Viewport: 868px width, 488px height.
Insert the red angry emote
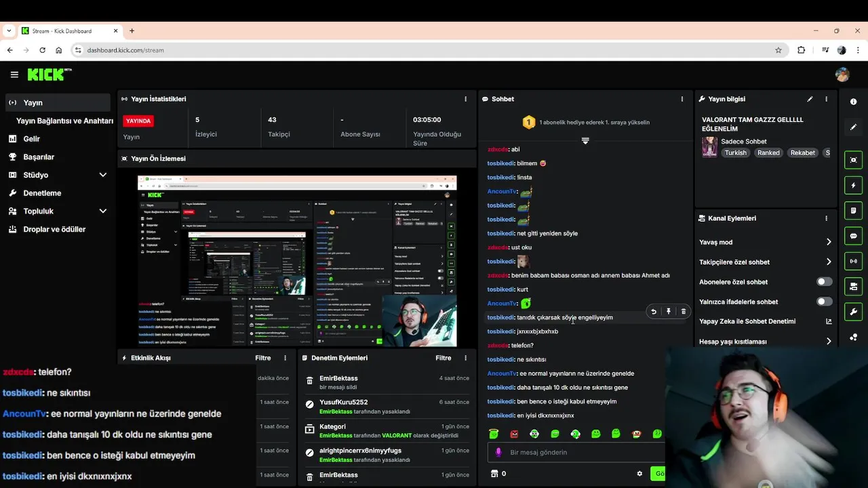(514, 434)
